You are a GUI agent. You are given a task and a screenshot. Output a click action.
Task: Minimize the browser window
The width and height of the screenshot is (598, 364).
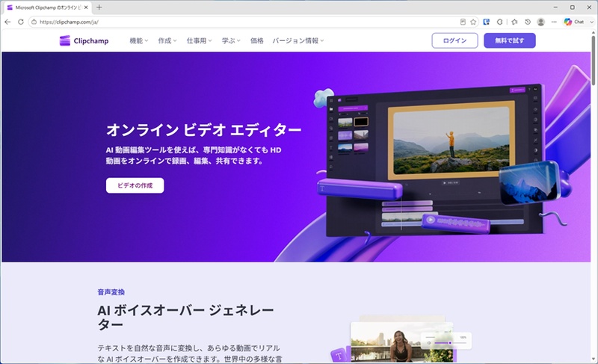(x=555, y=7)
